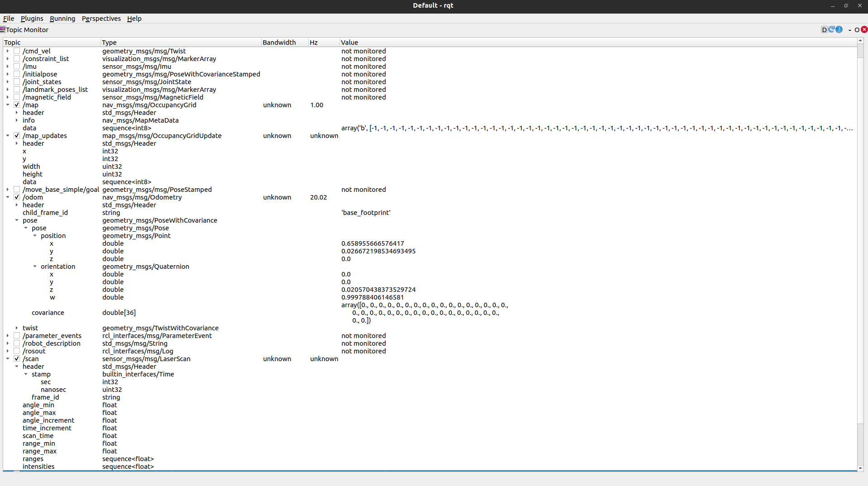Image resolution: width=868 pixels, height=486 pixels.
Task: Open the Plugins menu
Action: (32, 19)
